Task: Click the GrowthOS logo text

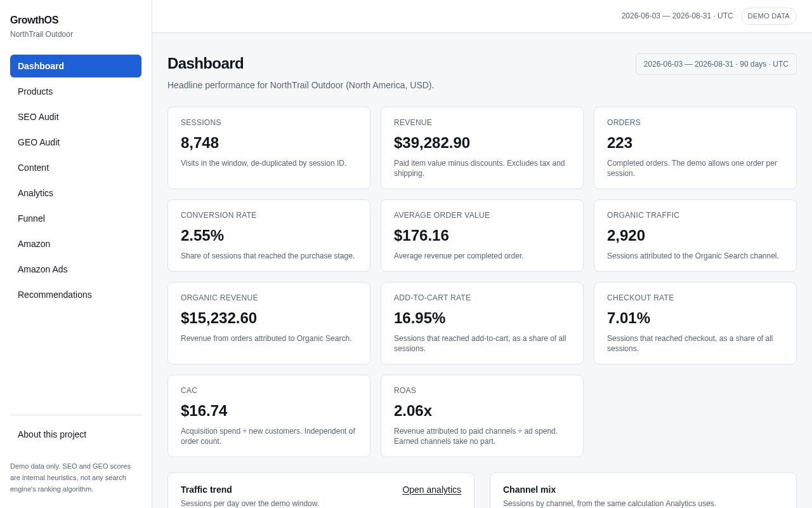Action: [34, 20]
